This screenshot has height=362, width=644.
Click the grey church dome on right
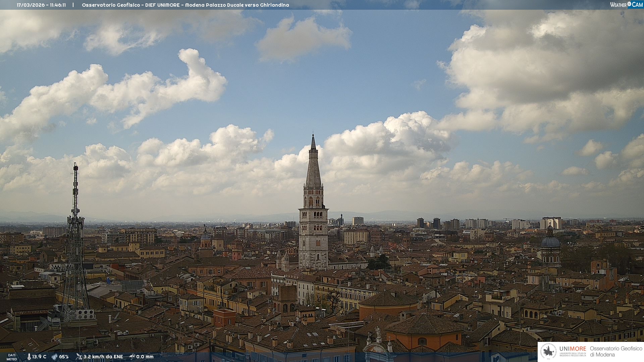click(x=550, y=242)
